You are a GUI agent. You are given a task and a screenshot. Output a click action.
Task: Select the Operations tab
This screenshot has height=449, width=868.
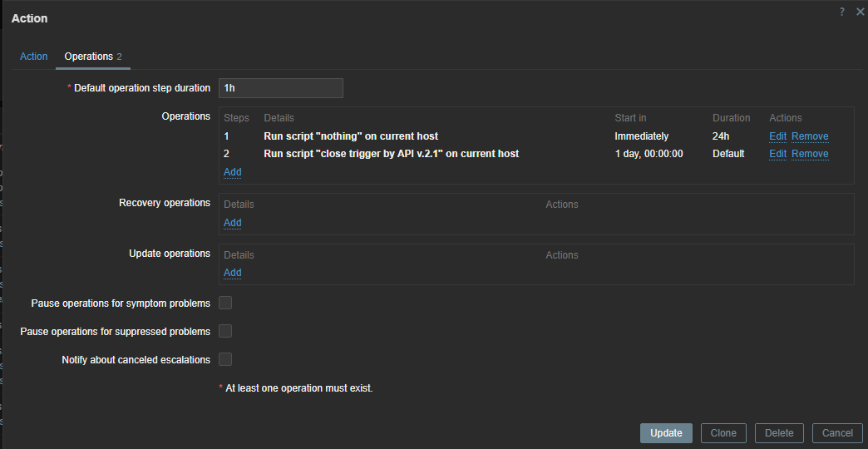89,57
